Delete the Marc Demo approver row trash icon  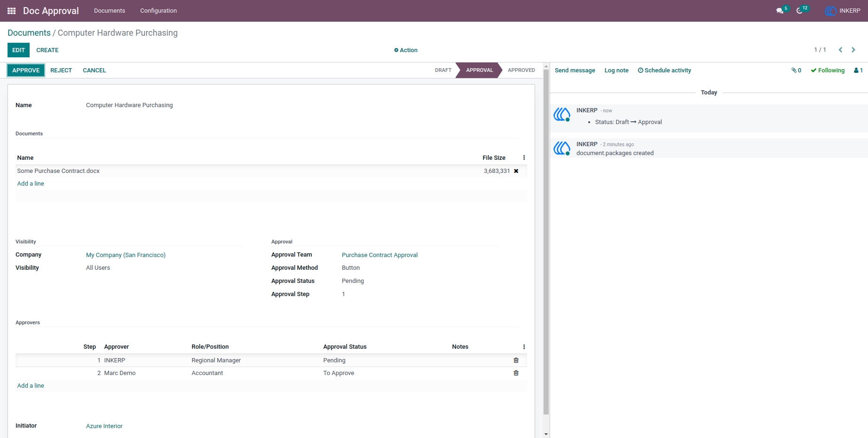tap(516, 373)
